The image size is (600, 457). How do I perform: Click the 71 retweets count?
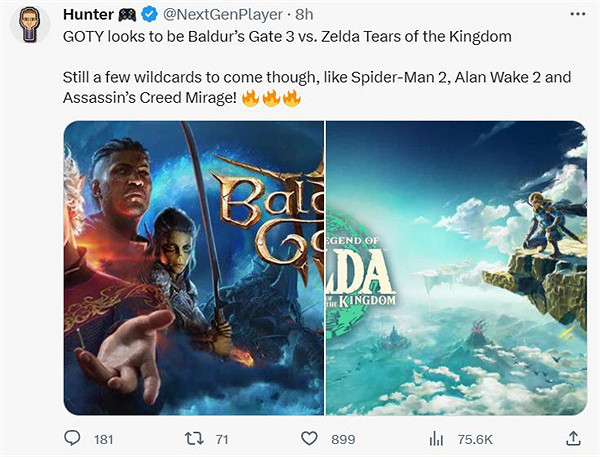[222, 438]
